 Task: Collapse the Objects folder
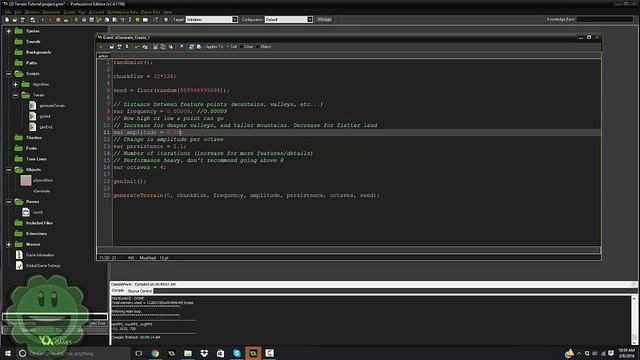(x=9, y=169)
